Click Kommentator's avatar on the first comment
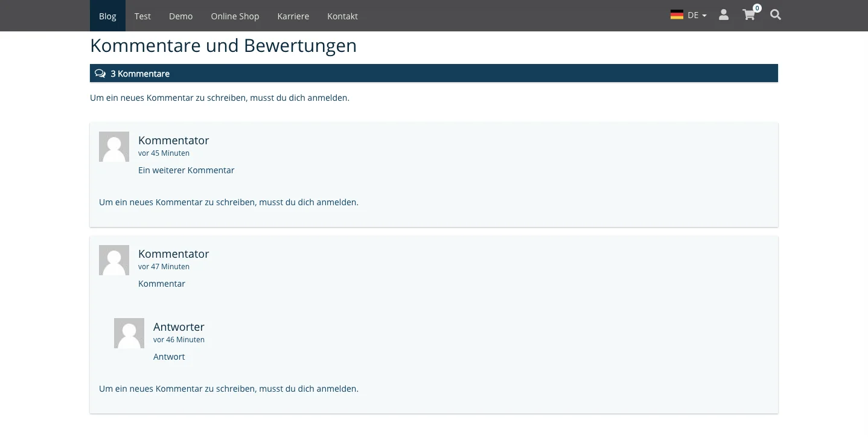The width and height of the screenshot is (868, 437). coord(114,146)
